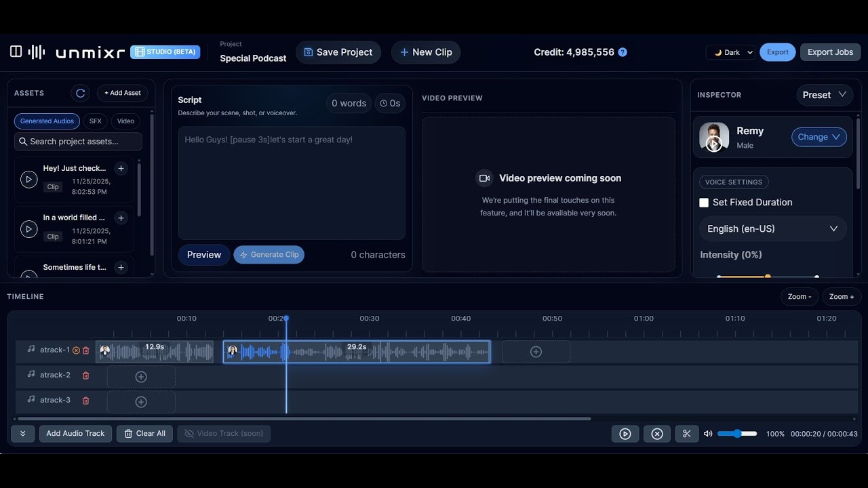Mute the timeline volume speaker icon

(x=708, y=434)
